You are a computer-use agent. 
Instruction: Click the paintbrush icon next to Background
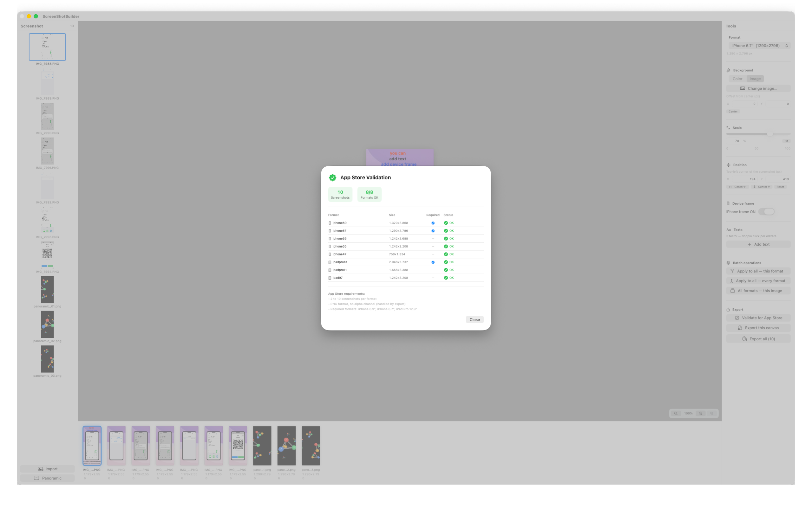(x=728, y=70)
